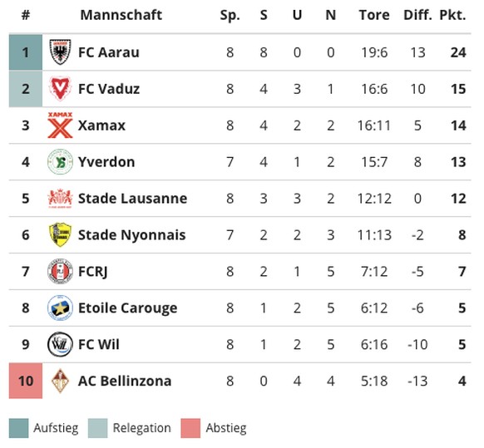
Task: Select the red Abstieg legend swatch
Action: (190, 428)
